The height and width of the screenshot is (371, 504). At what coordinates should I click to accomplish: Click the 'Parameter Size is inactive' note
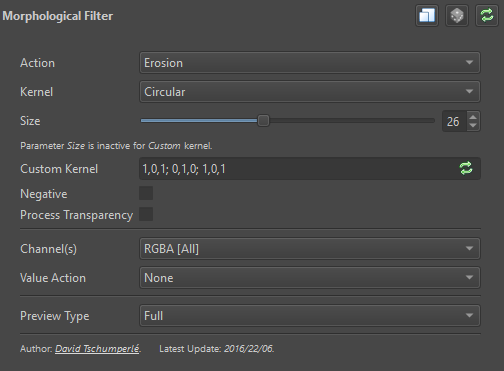pyautogui.click(x=116, y=146)
